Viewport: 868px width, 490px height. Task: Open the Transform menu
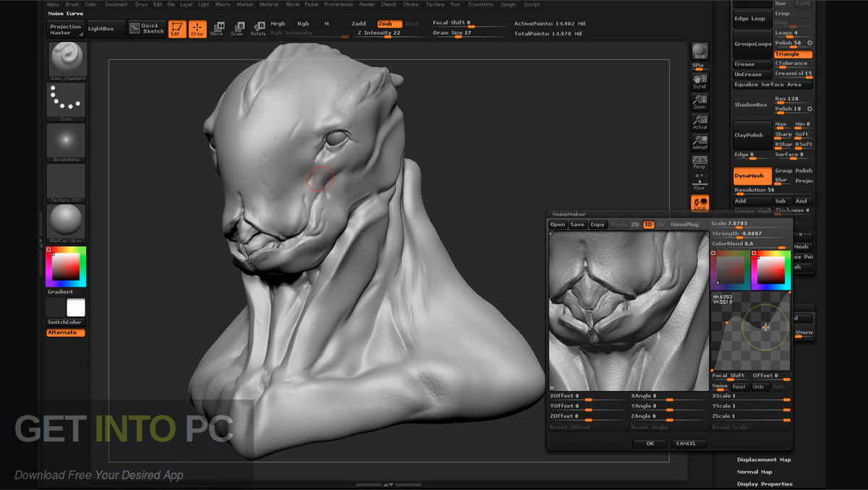(x=480, y=4)
